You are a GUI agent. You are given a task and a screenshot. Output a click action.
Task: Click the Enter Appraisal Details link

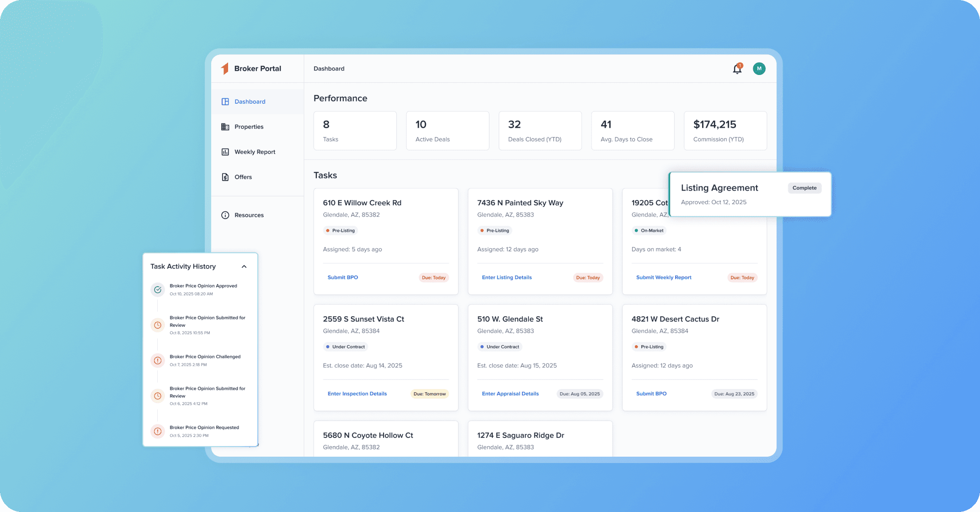click(x=510, y=394)
